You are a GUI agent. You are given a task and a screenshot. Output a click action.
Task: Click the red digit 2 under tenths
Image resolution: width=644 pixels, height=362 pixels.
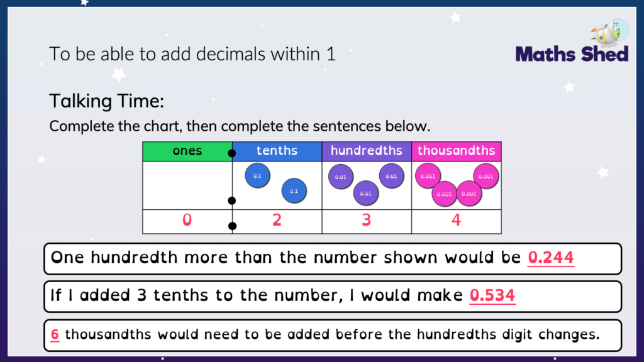(277, 221)
